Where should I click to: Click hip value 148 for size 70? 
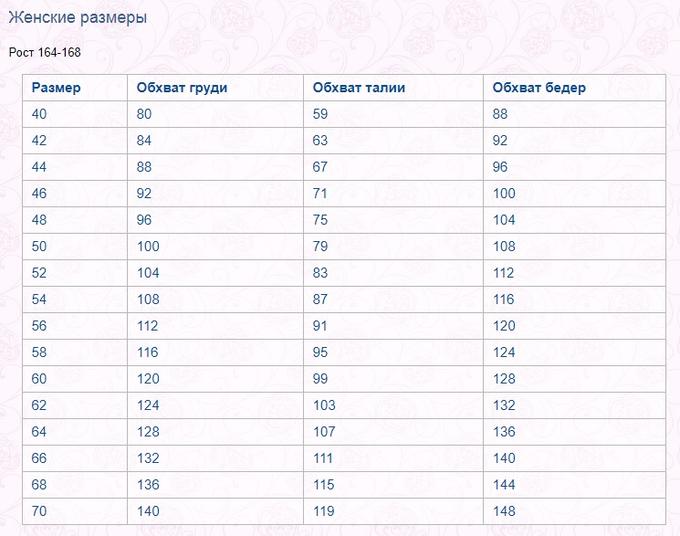click(504, 511)
